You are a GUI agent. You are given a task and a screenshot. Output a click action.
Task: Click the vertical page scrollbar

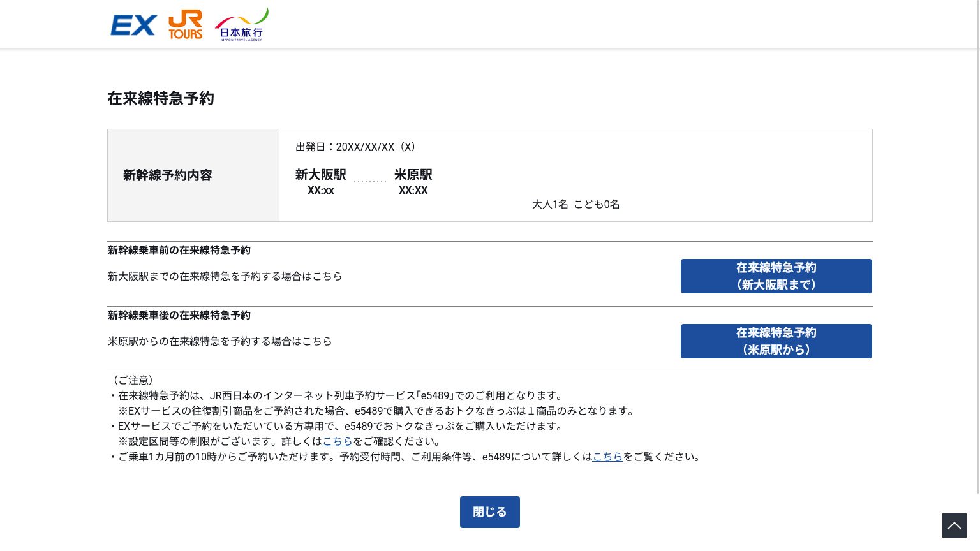click(x=978, y=246)
